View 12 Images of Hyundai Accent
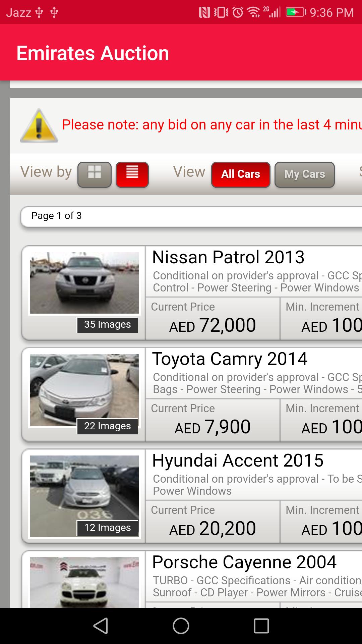 point(108,528)
